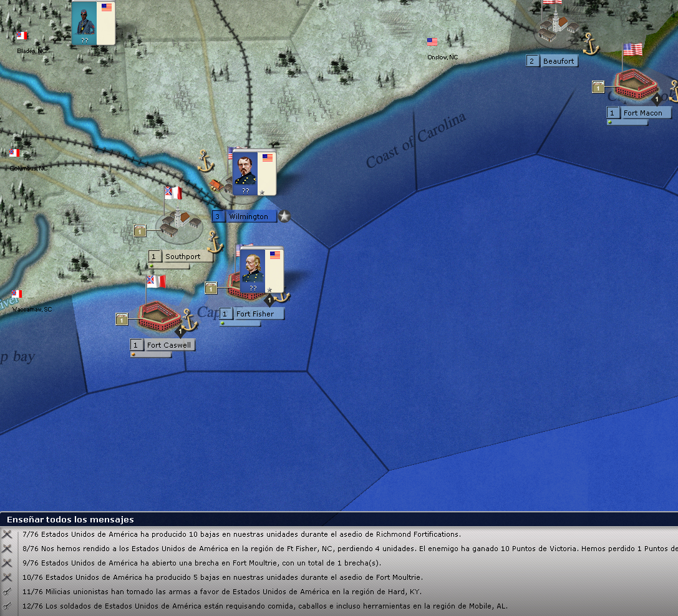This screenshot has width=678, height=616.
Task: Click the Bladen, NC region label
Action: click(31, 51)
